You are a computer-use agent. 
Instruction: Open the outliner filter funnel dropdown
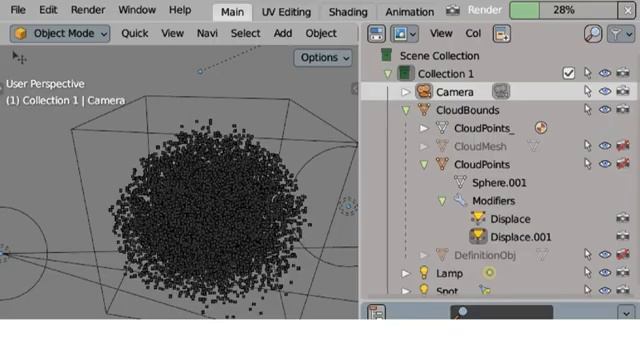(620, 34)
